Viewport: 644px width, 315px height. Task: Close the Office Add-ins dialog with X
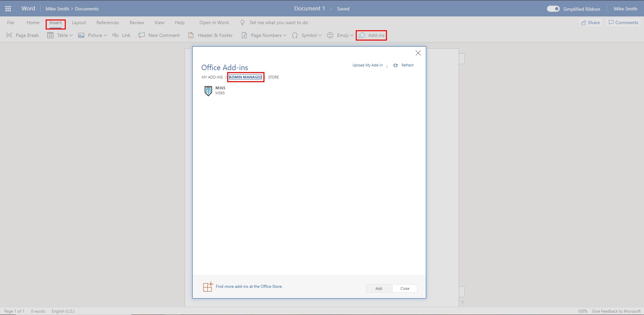[418, 53]
